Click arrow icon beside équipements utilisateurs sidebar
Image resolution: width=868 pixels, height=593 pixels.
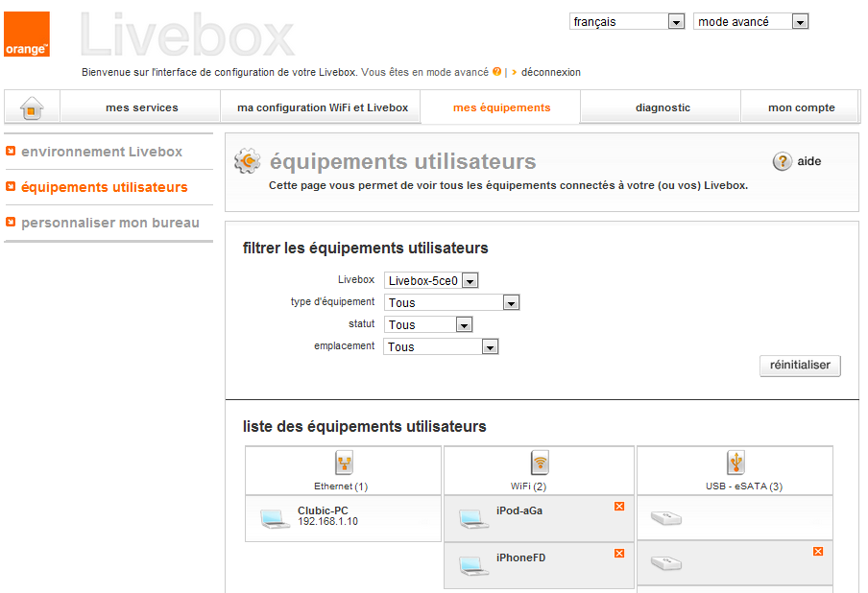[11, 186]
